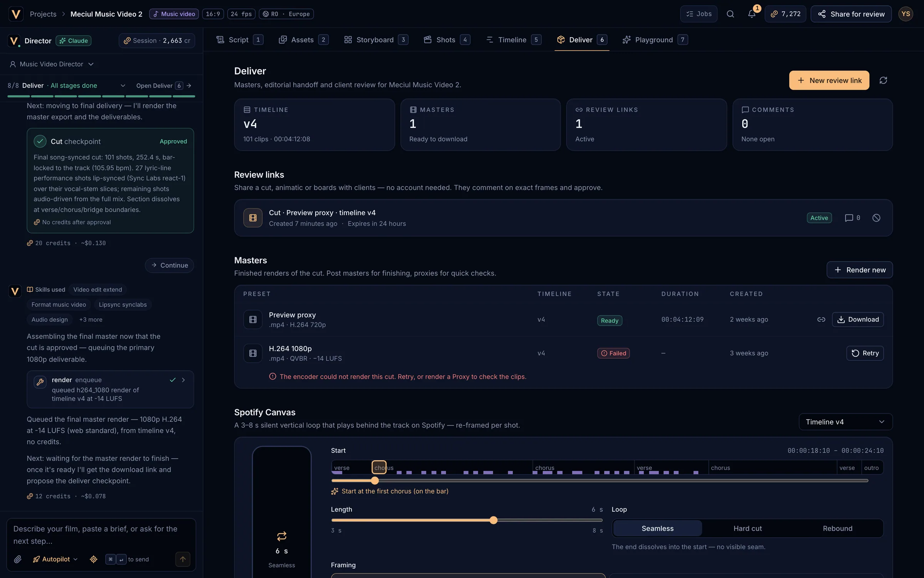924x578 pixels.
Task: Click the film icon of H.264 1080p row
Action: pos(253,353)
